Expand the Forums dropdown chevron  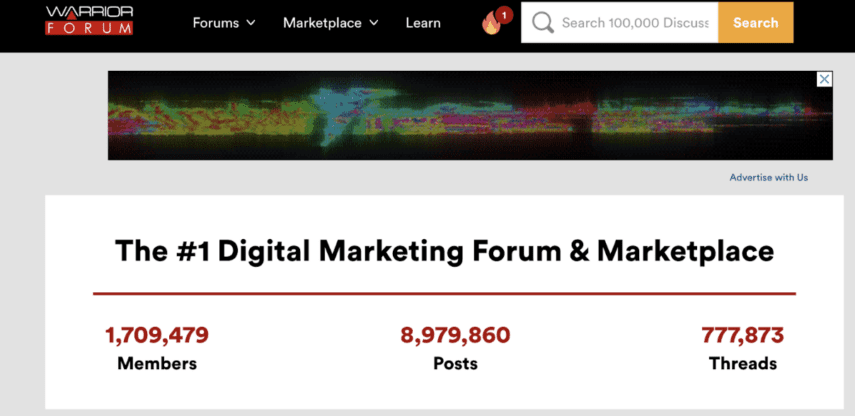pos(251,23)
